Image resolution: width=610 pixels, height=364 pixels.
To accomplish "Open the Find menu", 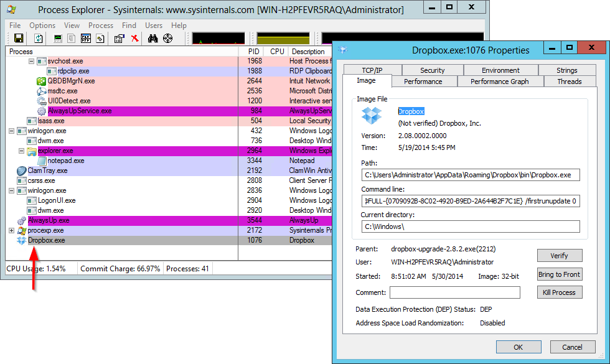I will pyautogui.click(x=129, y=26).
